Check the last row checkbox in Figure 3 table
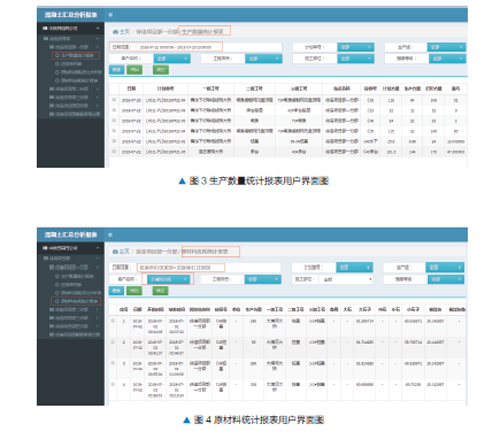 114,151
